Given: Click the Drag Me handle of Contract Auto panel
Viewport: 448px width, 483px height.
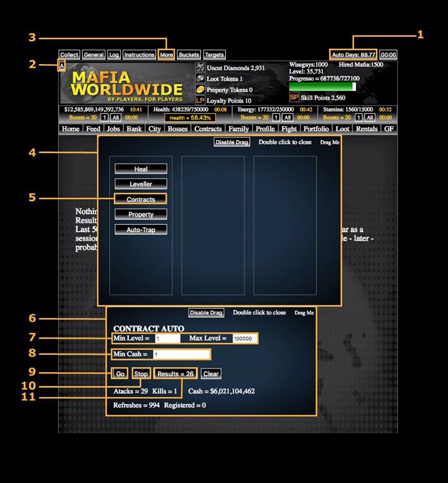Looking at the screenshot, I should click(304, 312).
